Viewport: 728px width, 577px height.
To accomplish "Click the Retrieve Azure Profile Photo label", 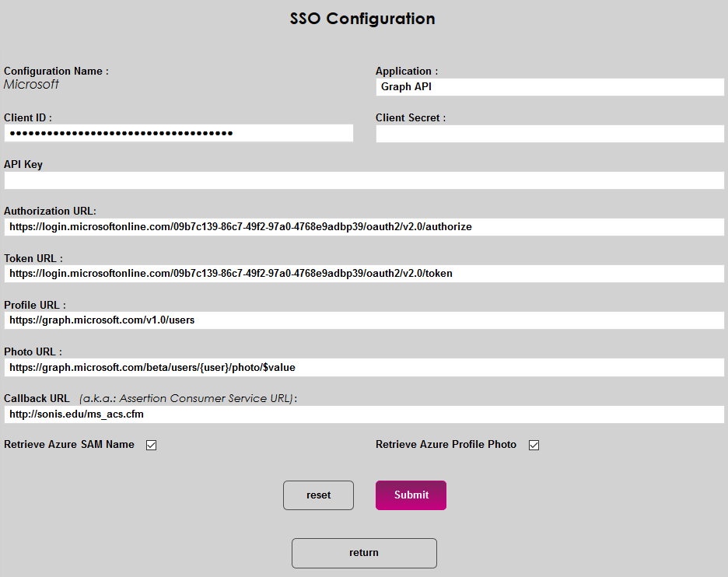I will 446,445.
